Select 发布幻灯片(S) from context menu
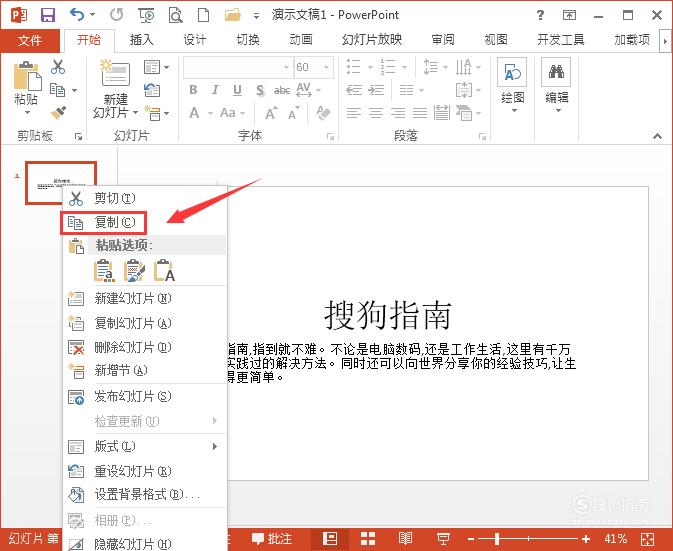Screen dimensions: 673x551 (x=144, y=397)
